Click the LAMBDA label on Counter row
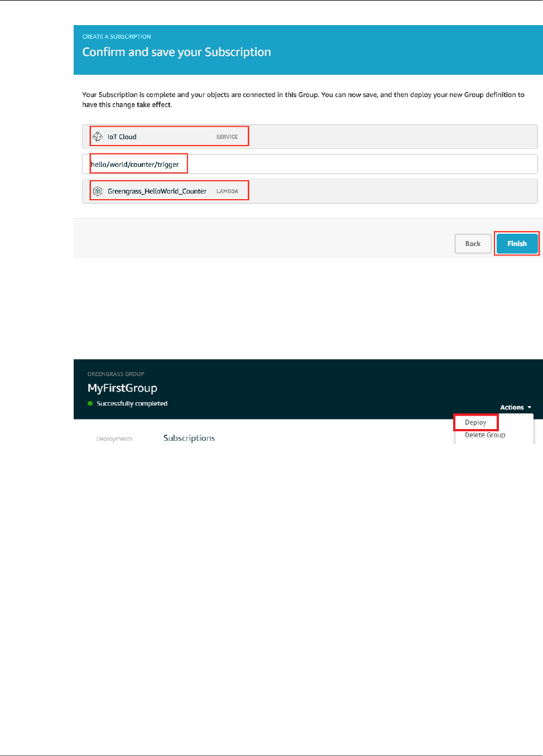 pyautogui.click(x=227, y=191)
